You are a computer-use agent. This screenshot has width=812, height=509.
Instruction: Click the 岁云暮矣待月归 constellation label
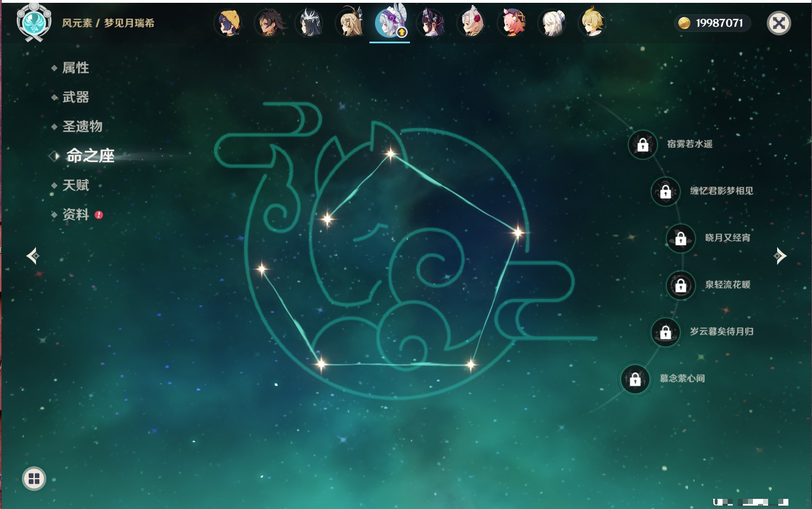click(721, 331)
